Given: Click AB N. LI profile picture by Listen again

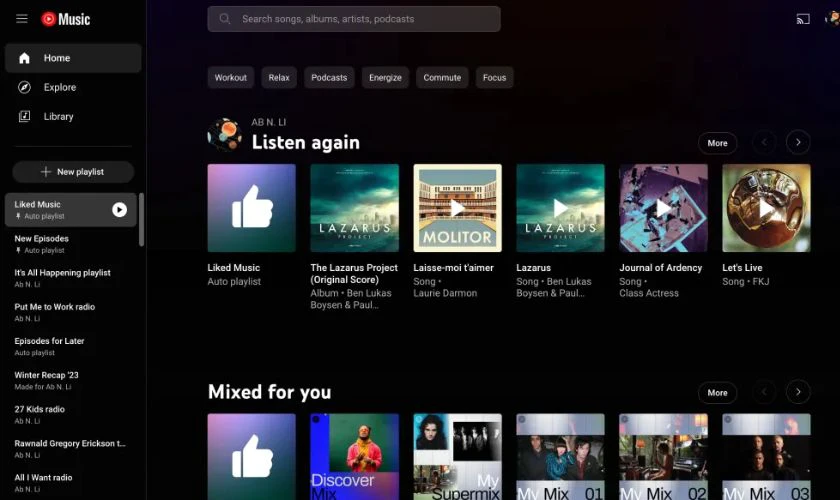Looking at the screenshot, I should [x=224, y=135].
